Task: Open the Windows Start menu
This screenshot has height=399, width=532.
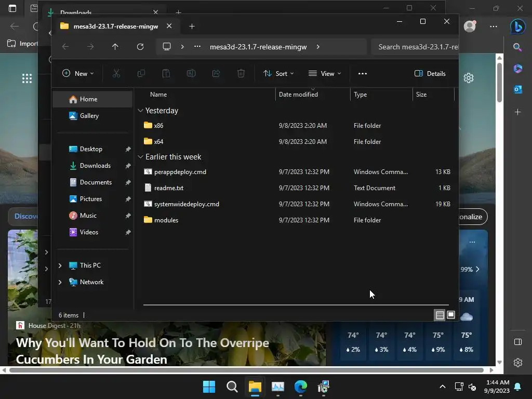Action: 209,387
